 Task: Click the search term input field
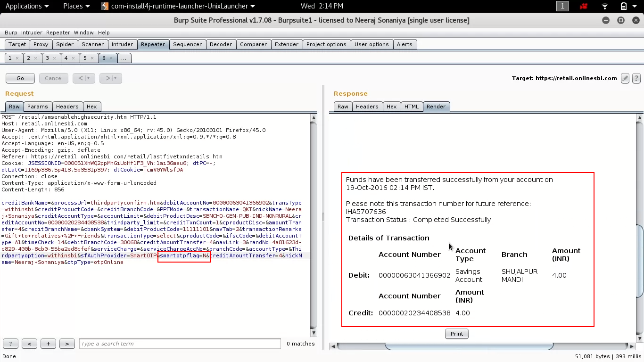[x=180, y=344]
